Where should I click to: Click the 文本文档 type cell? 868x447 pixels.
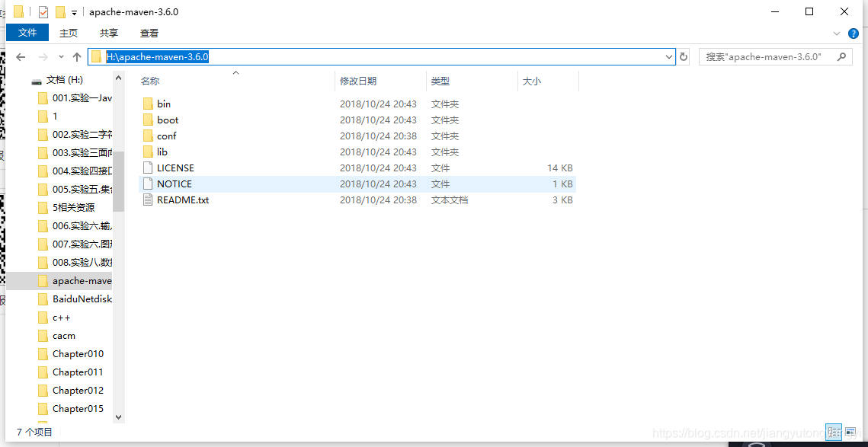[x=450, y=200]
